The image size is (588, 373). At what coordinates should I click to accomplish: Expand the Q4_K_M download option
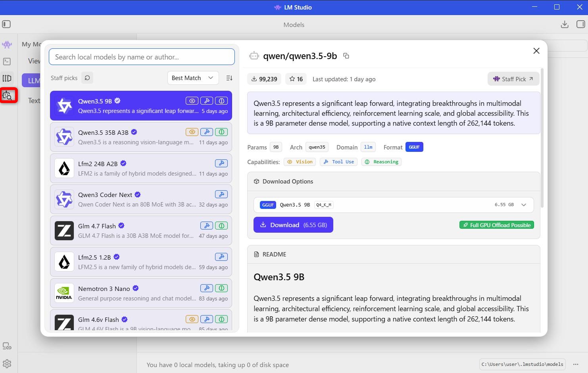[523, 205]
